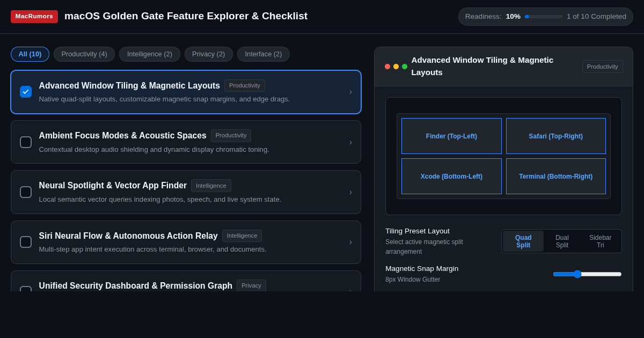Open Siri Neural Flow & Autonomous Action Relay title
The width and height of the screenshot is (644, 338).
click(x=128, y=236)
